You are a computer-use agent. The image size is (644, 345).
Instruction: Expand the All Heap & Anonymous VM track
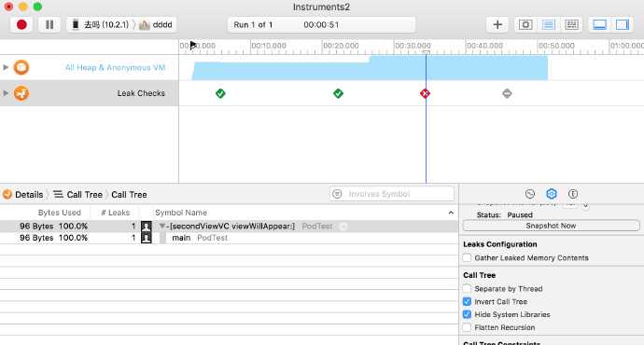pyautogui.click(x=6, y=67)
